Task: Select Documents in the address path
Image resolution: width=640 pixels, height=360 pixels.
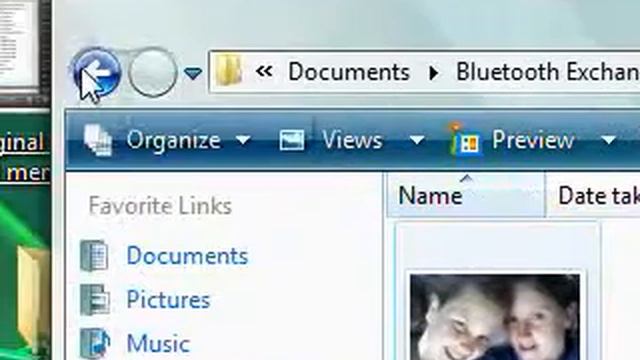Action: coord(349,72)
